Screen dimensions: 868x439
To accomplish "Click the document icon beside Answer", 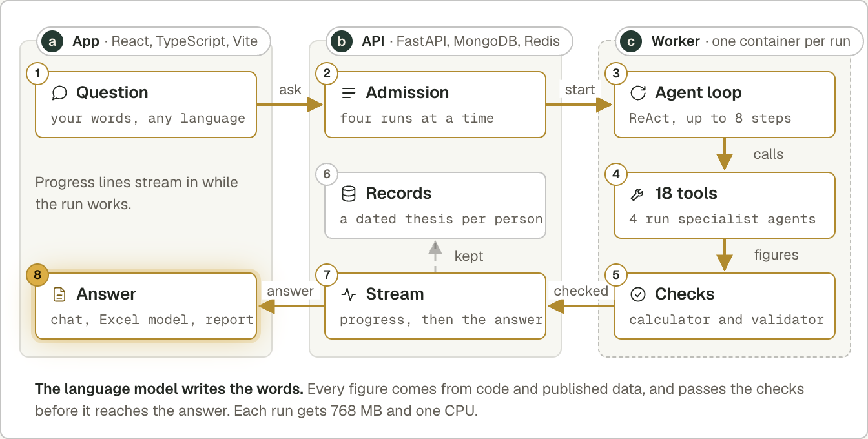I will pos(59,294).
